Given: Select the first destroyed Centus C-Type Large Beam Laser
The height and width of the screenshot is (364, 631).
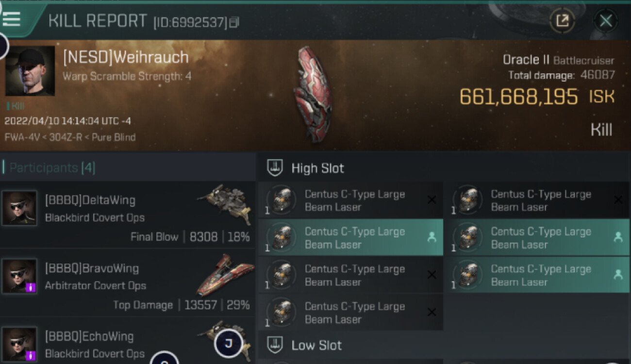Looking at the screenshot, I should tap(350, 200).
